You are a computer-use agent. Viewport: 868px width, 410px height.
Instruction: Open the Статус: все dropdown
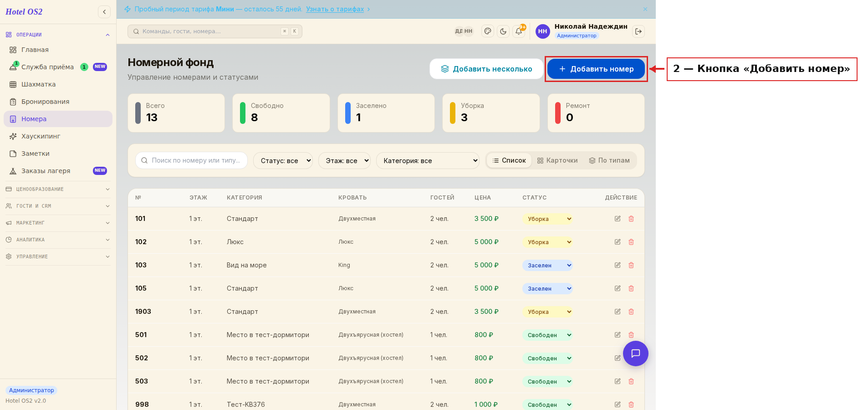(283, 160)
